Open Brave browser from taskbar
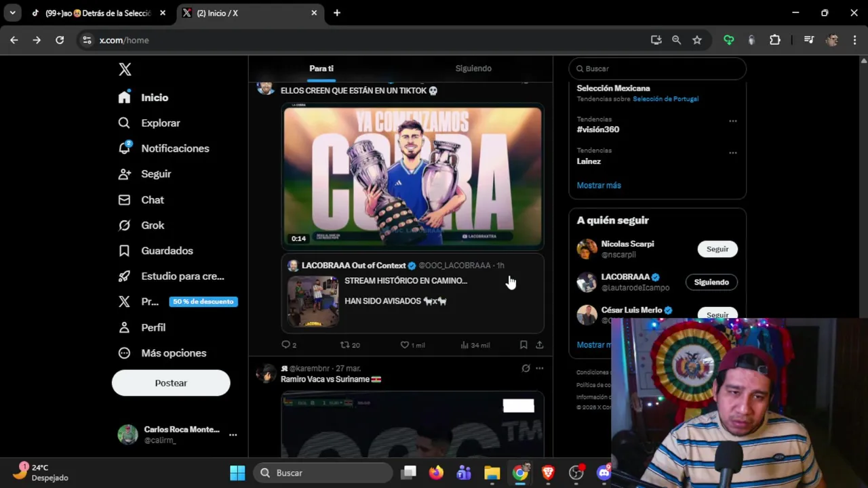 tap(548, 473)
